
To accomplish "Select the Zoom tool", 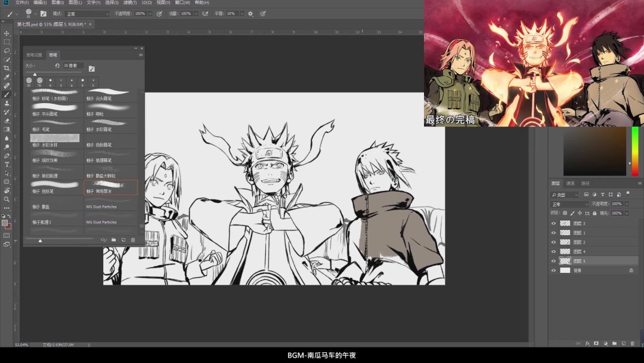I will [x=7, y=199].
